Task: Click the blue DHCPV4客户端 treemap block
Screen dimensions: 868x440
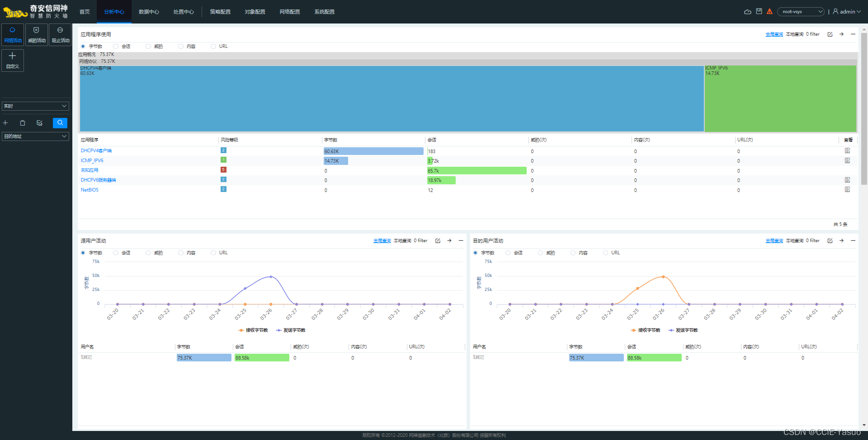Action: coord(392,98)
